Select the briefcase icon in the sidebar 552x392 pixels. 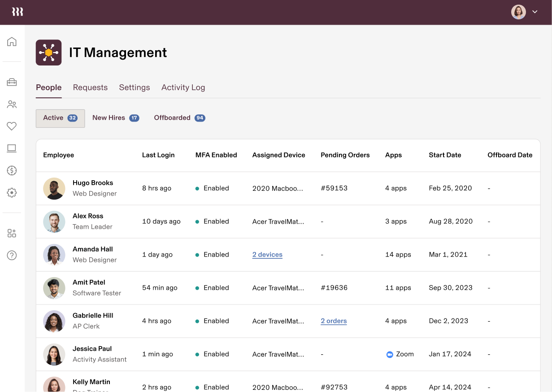pyautogui.click(x=12, y=82)
